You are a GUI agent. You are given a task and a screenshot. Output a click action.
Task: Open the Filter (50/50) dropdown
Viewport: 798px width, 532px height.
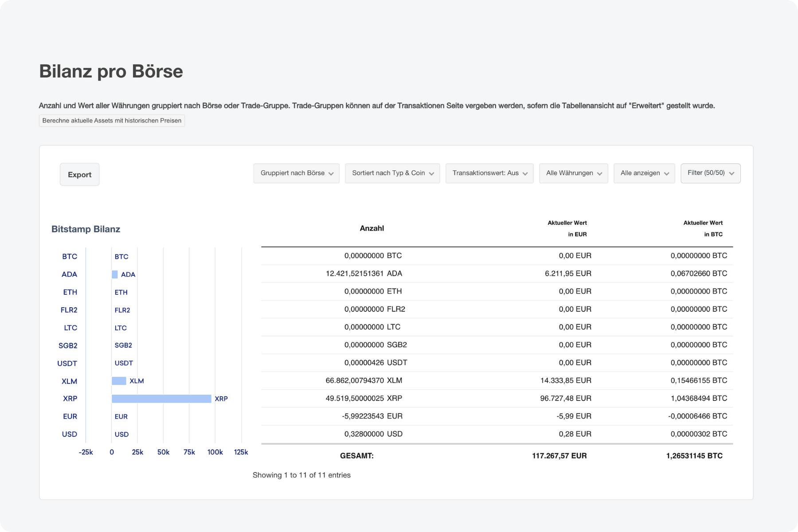point(711,173)
